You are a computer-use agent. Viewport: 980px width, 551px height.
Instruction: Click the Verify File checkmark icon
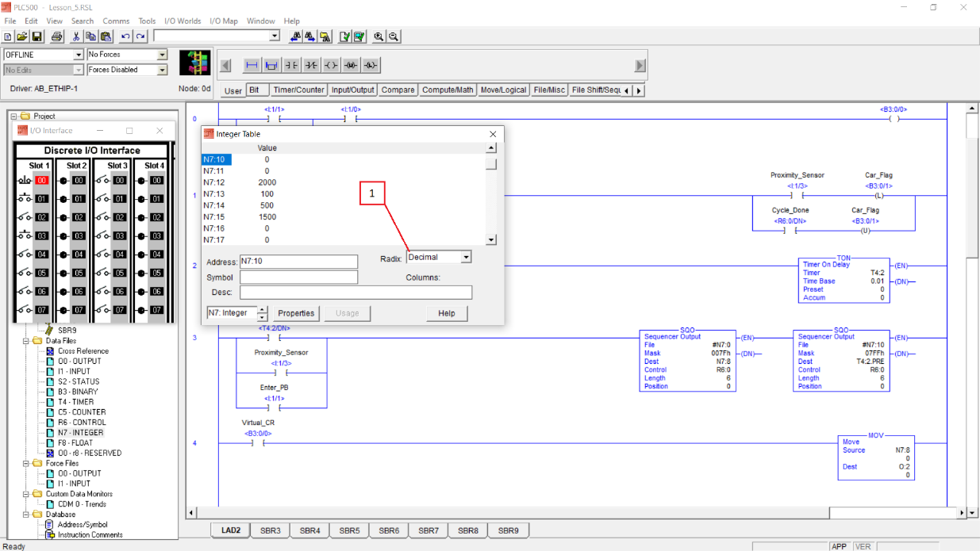click(x=344, y=36)
